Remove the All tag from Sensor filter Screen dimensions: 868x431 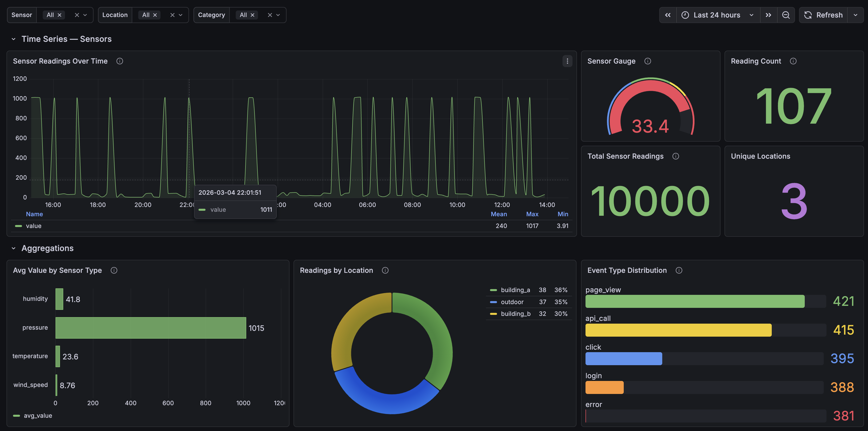pos(59,15)
